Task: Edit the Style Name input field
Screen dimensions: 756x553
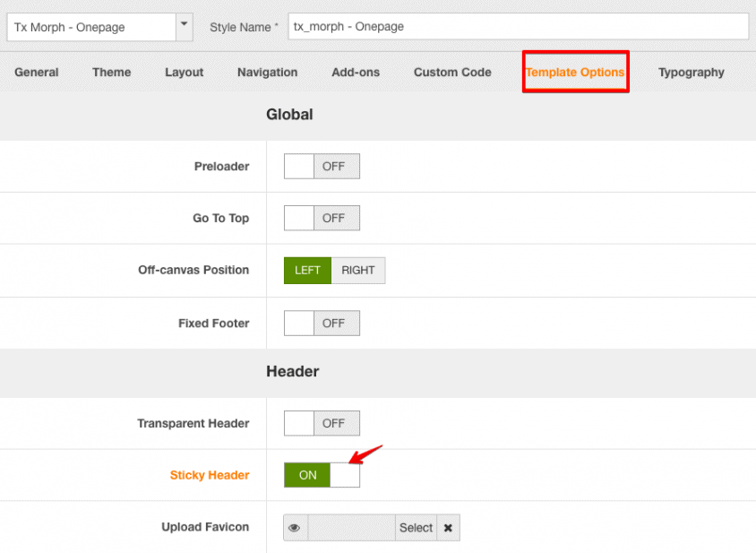Action: tap(519, 27)
